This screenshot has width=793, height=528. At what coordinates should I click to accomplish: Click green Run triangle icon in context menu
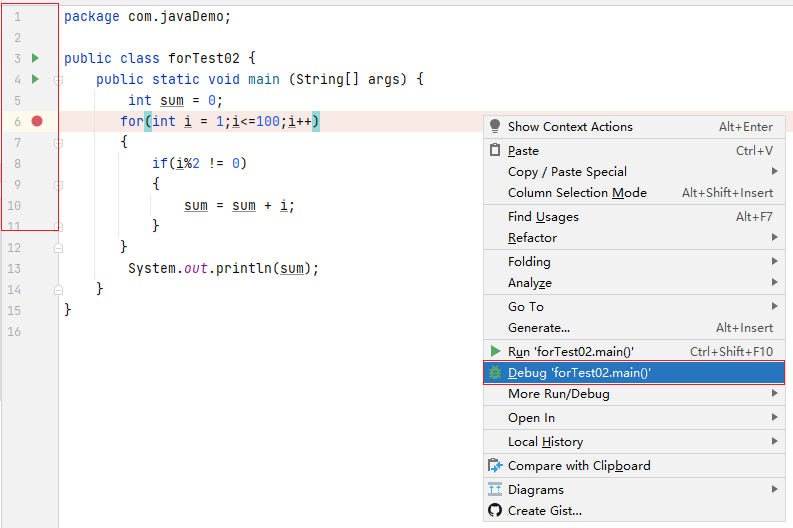click(x=496, y=351)
